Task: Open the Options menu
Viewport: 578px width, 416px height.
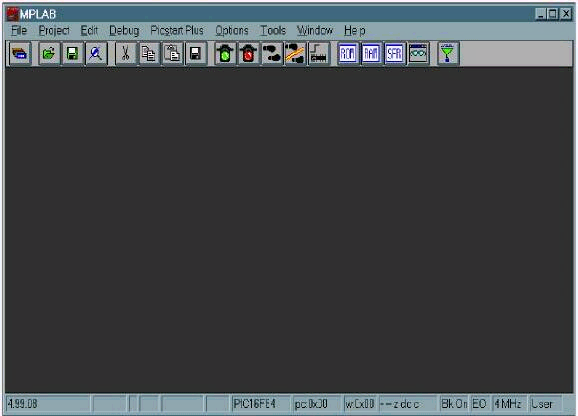Action: pyautogui.click(x=232, y=31)
